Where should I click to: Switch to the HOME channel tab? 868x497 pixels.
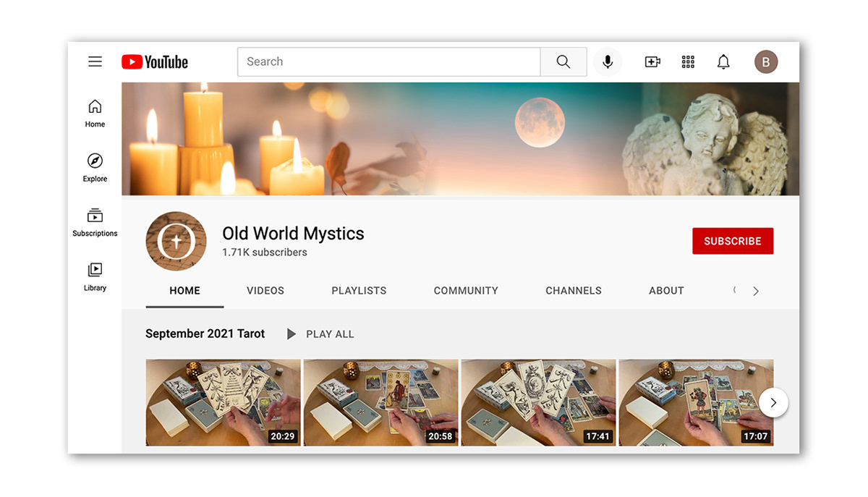point(184,291)
